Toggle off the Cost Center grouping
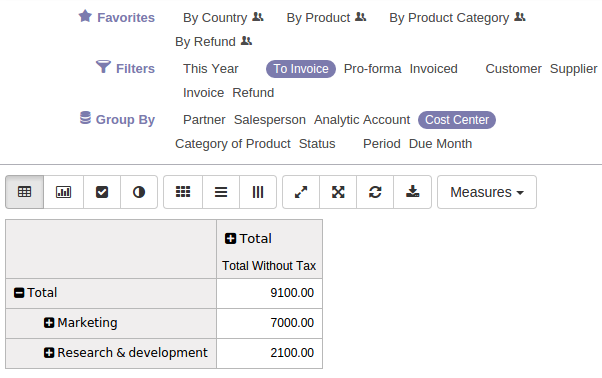The width and height of the screenshot is (602, 378). pyautogui.click(x=457, y=120)
